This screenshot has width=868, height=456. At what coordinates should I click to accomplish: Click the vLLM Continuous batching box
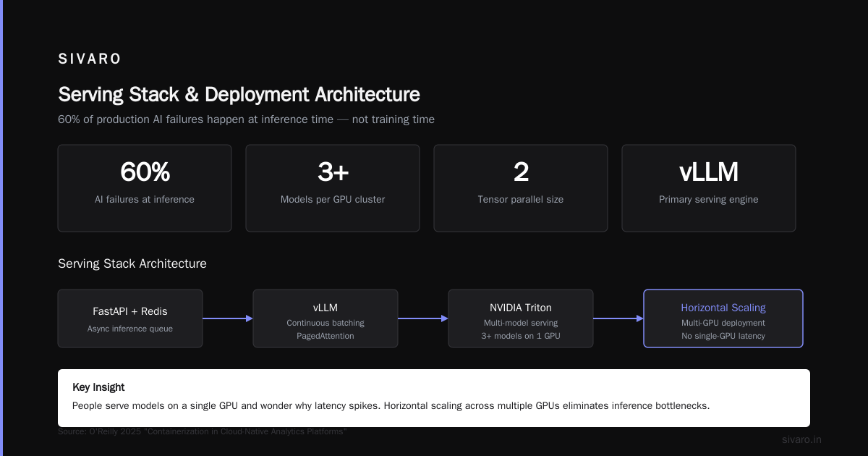[325, 318]
